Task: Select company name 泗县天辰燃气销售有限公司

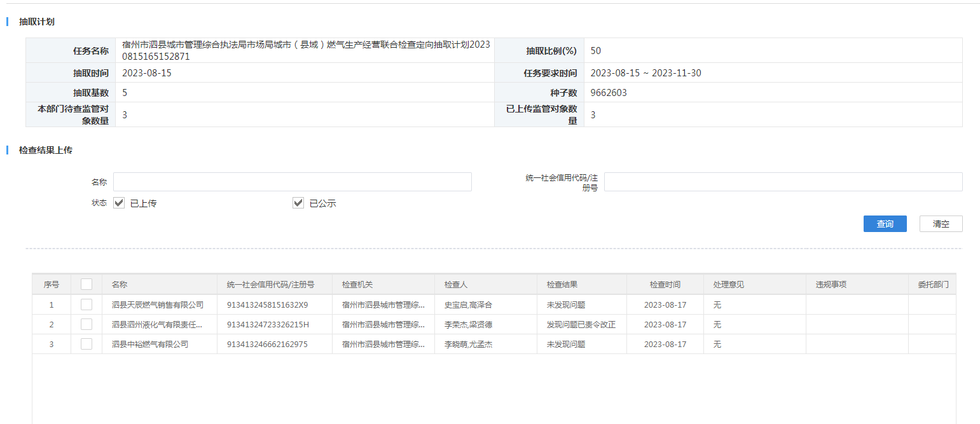Action: click(x=158, y=305)
